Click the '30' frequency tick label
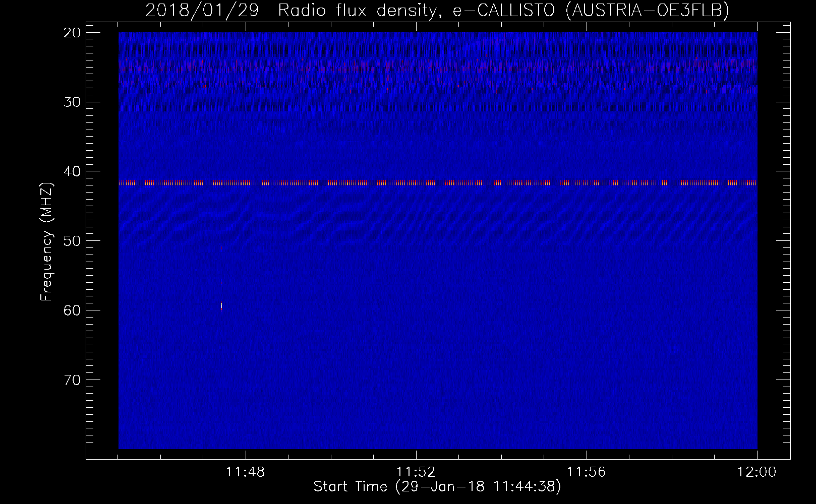The width and height of the screenshot is (816, 504). pyautogui.click(x=72, y=102)
